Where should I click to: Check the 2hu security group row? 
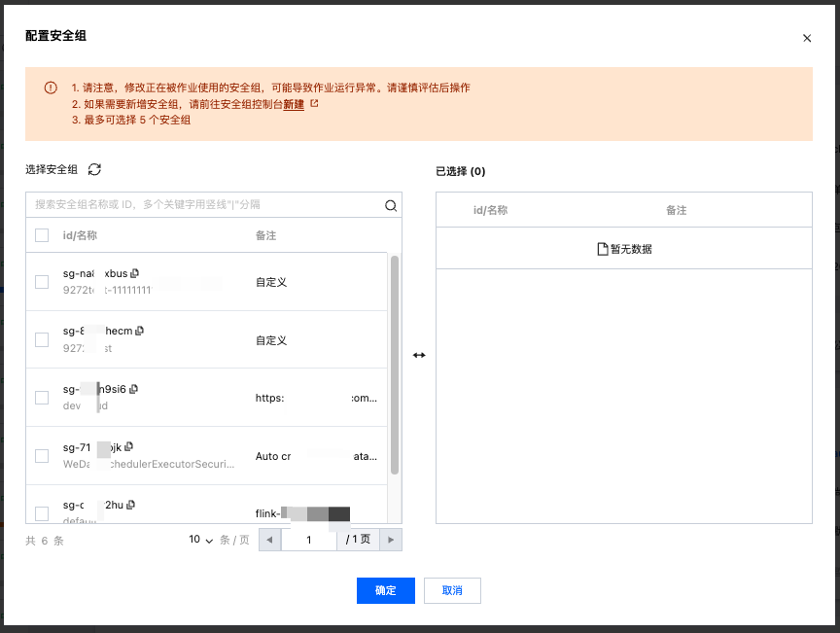click(x=42, y=513)
